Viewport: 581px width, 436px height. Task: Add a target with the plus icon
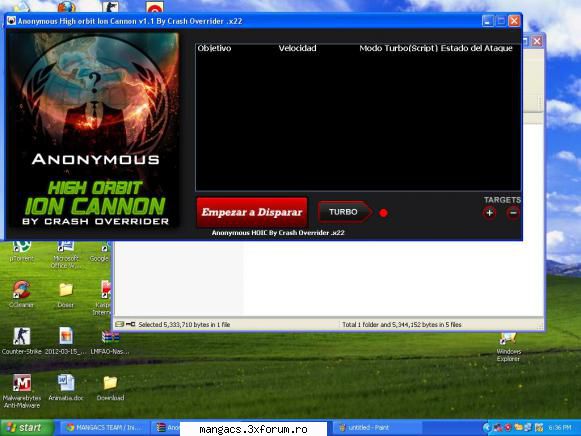489,213
